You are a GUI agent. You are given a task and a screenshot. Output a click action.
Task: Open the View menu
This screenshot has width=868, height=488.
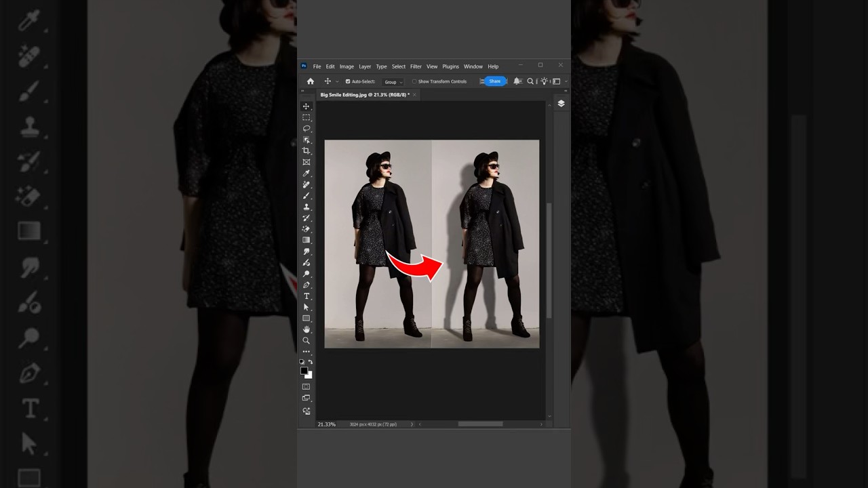(432, 66)
